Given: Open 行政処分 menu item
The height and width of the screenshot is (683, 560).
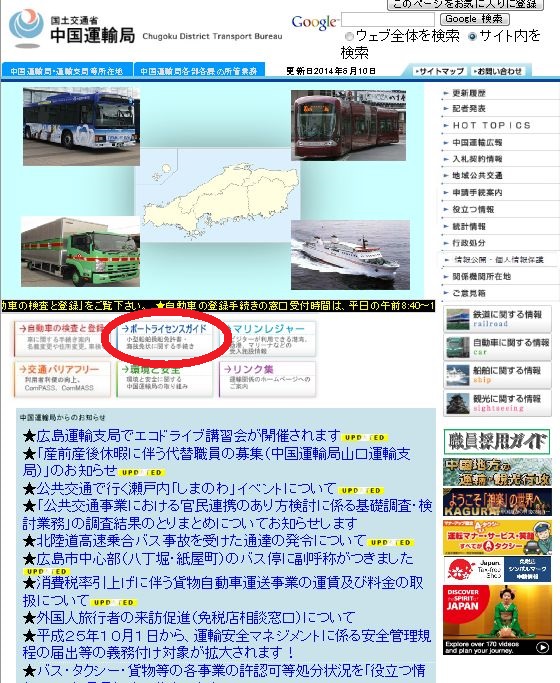Looking at the screenshot, I should click(x=469, y=243).
